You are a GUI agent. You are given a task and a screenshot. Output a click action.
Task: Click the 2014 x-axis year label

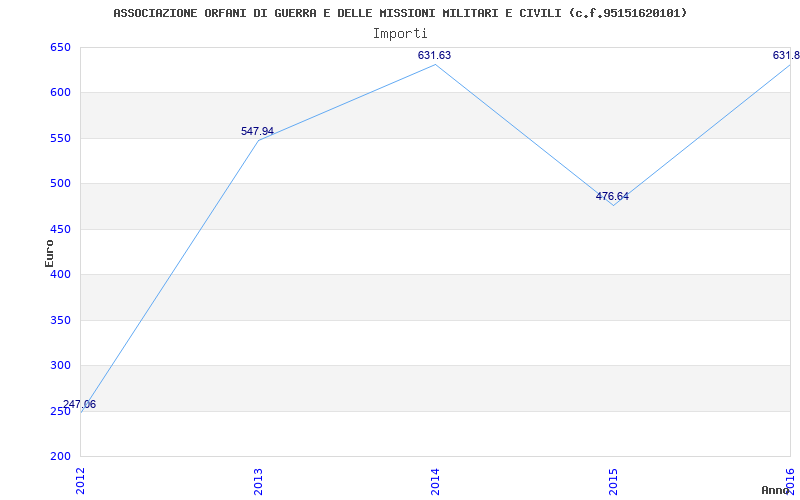coord(435,481)
